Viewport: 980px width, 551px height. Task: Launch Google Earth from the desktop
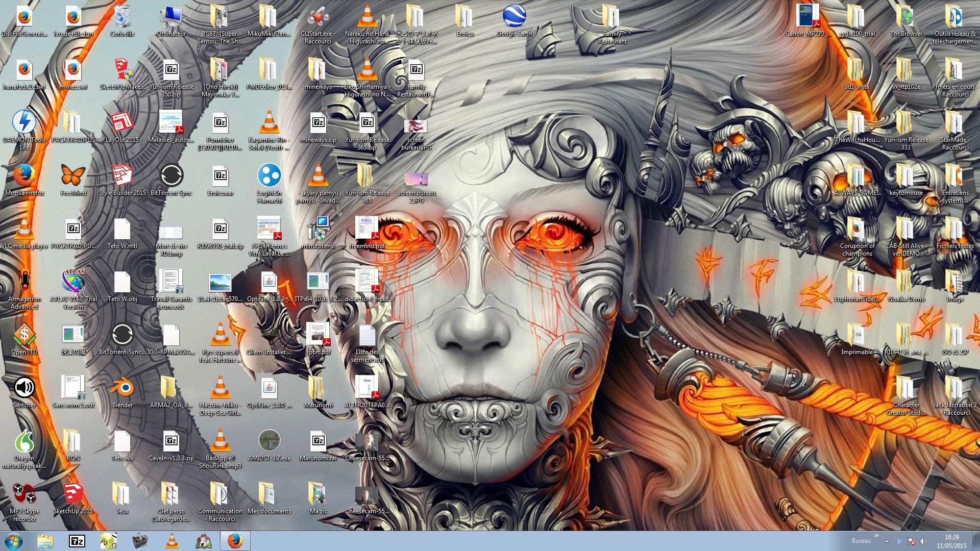(514, 20)
